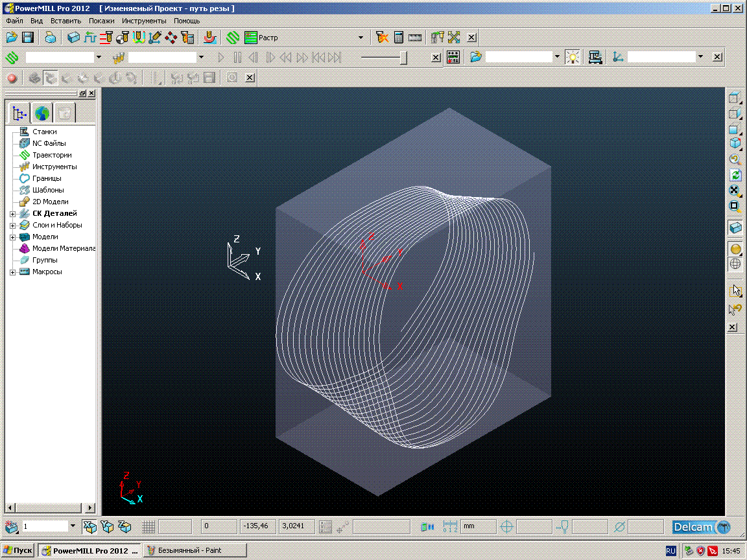The width and height of the screenshot is (747, 560).
Task: Click the Пуск start button
Action: click(18, 550)
